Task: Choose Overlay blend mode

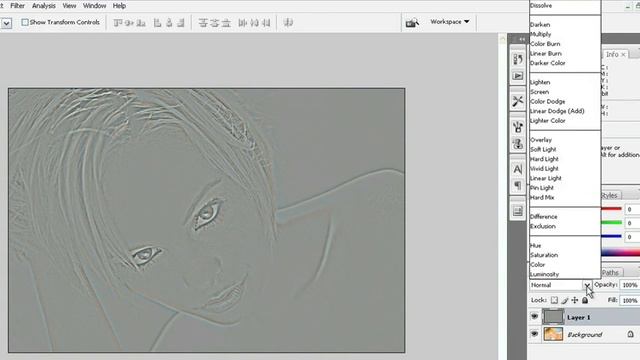Action: (x=541, y=140)
